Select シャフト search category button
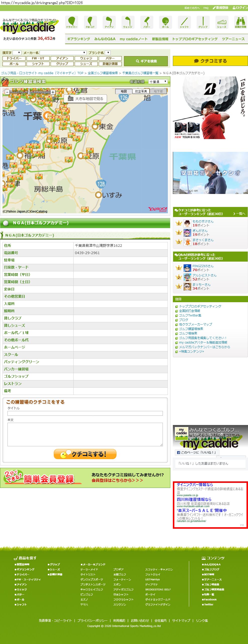 point(38,64)
